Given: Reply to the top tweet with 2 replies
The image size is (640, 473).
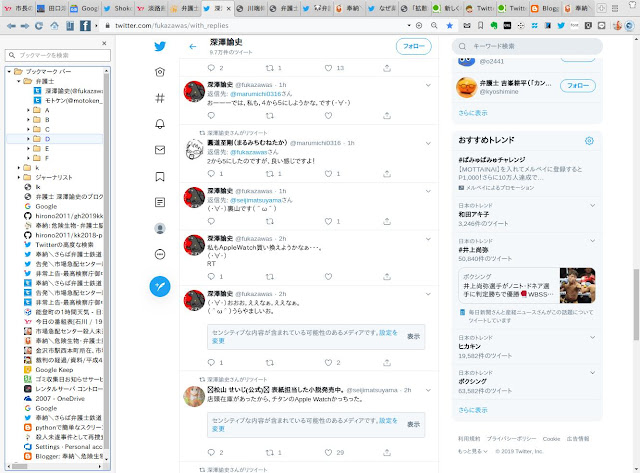Looking at the screenshot, I should click(211, 68).
